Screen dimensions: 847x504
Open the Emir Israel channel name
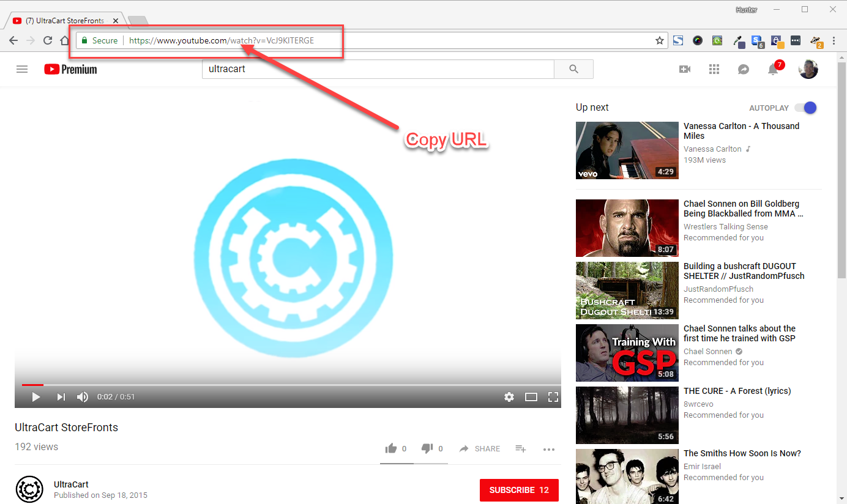703,467
